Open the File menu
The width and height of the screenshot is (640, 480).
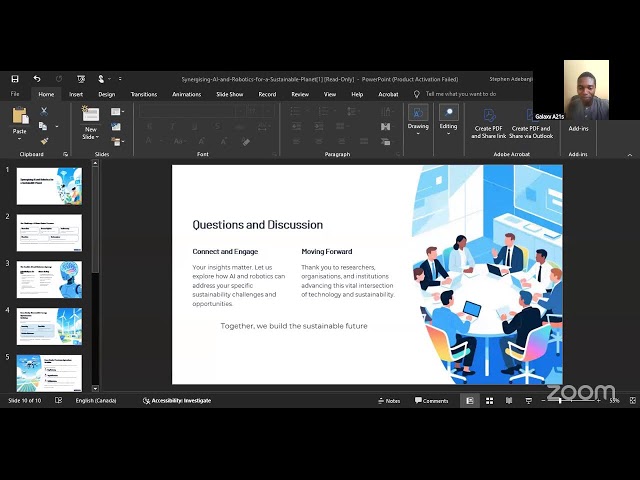coord(15,94)
